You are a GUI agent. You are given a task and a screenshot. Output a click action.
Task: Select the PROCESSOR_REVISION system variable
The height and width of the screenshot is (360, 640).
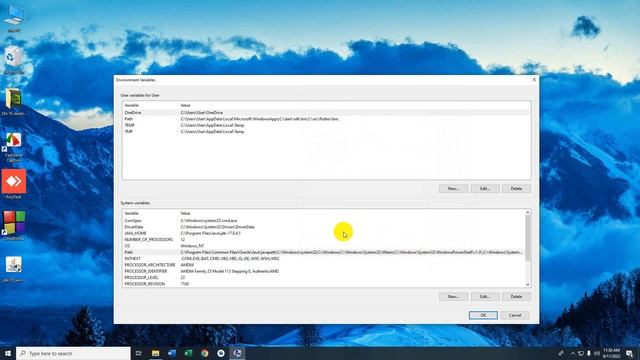(x=324, y=284)
